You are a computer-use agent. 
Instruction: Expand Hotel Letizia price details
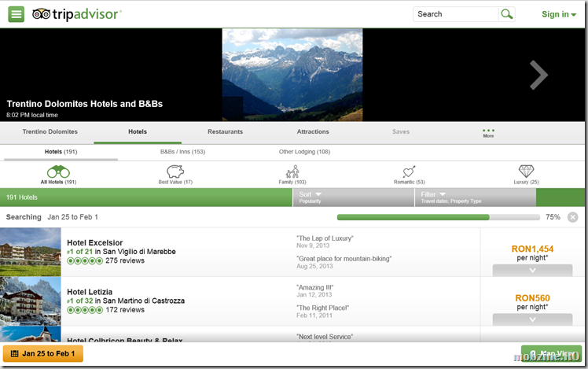[x=532, y=319]
